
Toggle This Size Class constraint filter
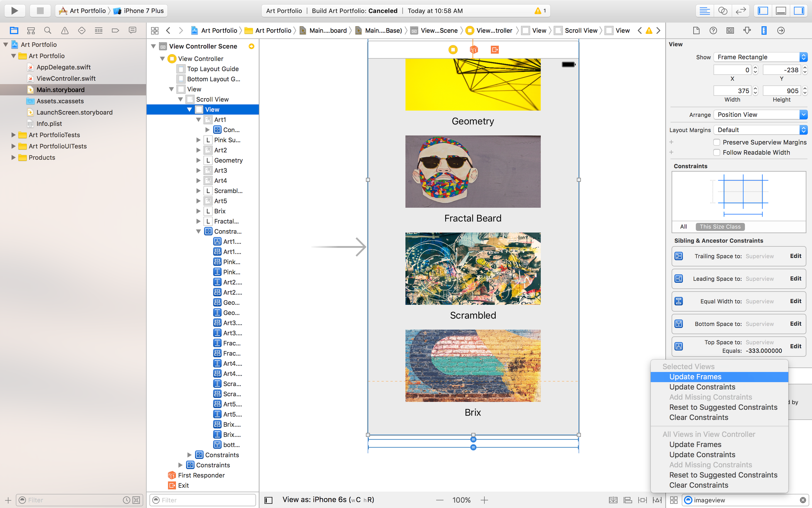coord(720,227)
